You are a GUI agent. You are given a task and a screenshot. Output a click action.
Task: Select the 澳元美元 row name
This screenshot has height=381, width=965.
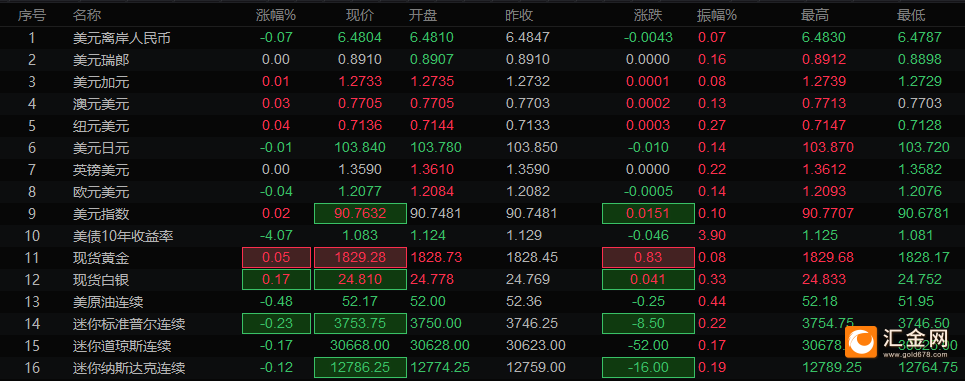pyautogui.click(x=101, y=103)
